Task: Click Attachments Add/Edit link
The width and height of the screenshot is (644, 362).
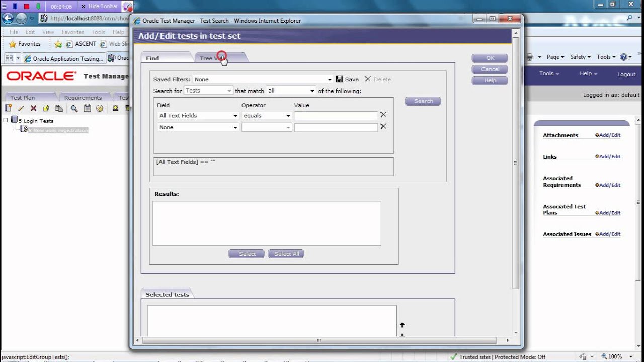Action: pyautogui.click(x=608, y=135)
